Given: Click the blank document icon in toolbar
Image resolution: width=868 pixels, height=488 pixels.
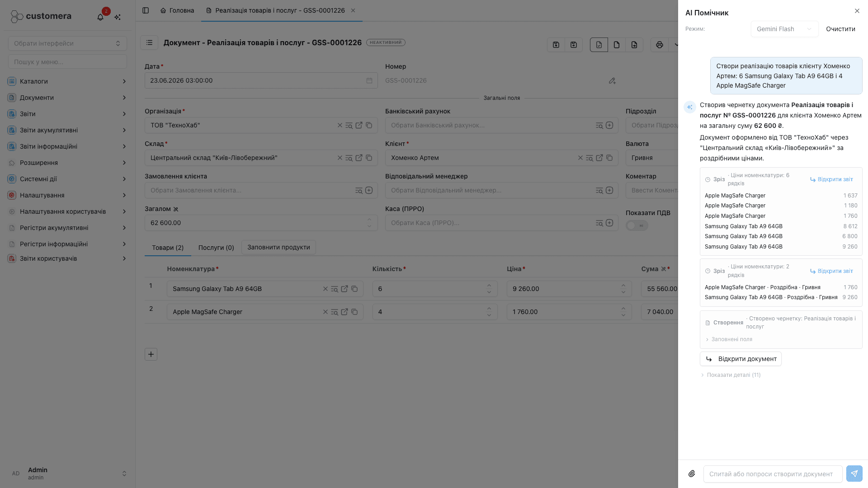Looking at the screenshot, I should pos(617,45).
